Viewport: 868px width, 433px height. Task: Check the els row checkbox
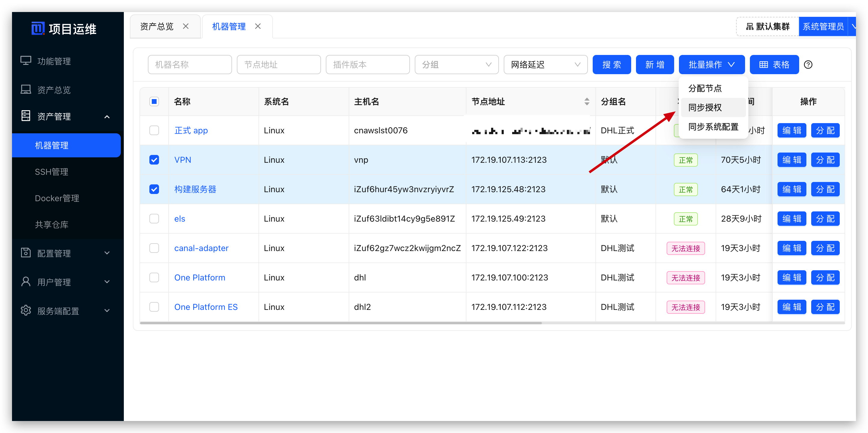[x=154, y=219]
